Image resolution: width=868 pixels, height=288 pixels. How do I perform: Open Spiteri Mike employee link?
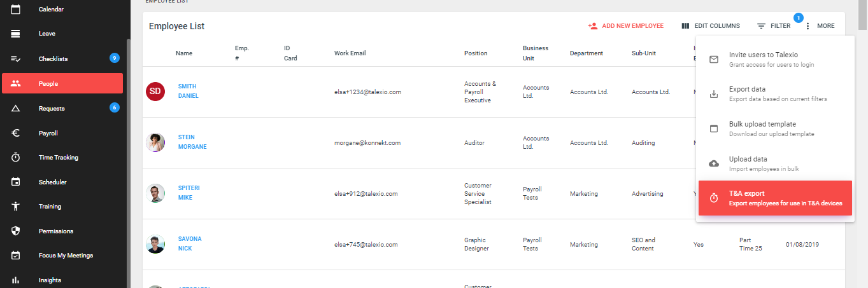(189, 193)
